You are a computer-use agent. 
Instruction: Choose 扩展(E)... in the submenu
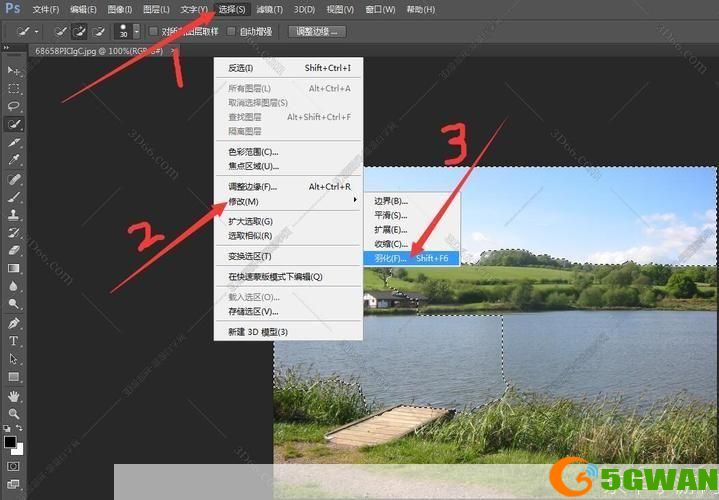(412, 229)
